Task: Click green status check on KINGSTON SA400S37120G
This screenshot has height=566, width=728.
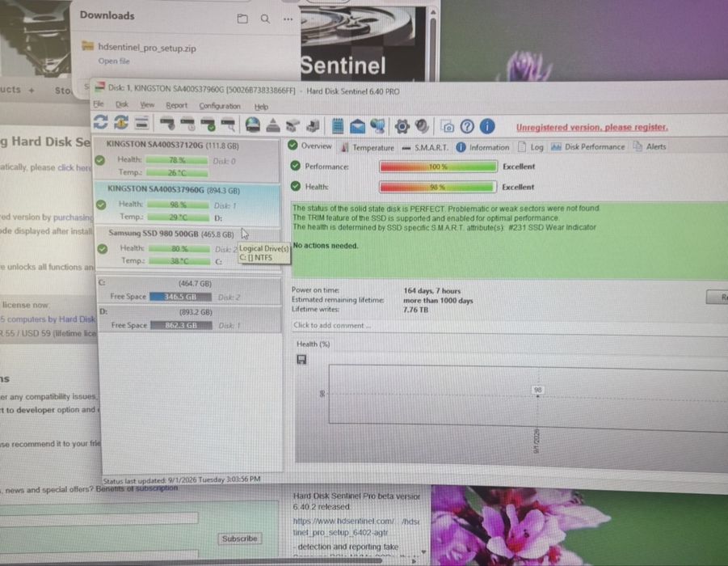Action: pyautogui.click(x=100, y=160)
